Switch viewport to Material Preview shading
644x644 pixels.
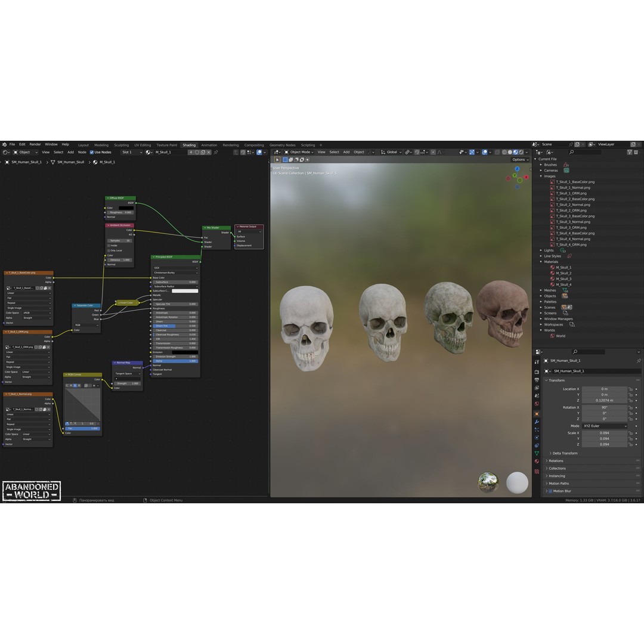click(515, 153)
